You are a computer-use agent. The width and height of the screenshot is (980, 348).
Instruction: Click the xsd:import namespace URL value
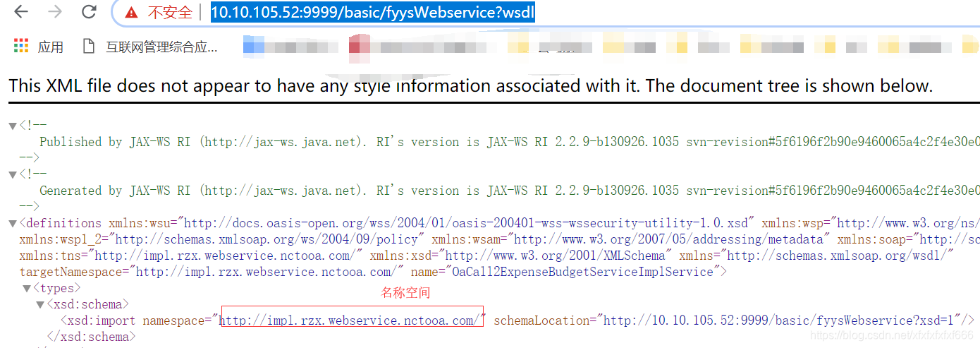tap(350, 320)
